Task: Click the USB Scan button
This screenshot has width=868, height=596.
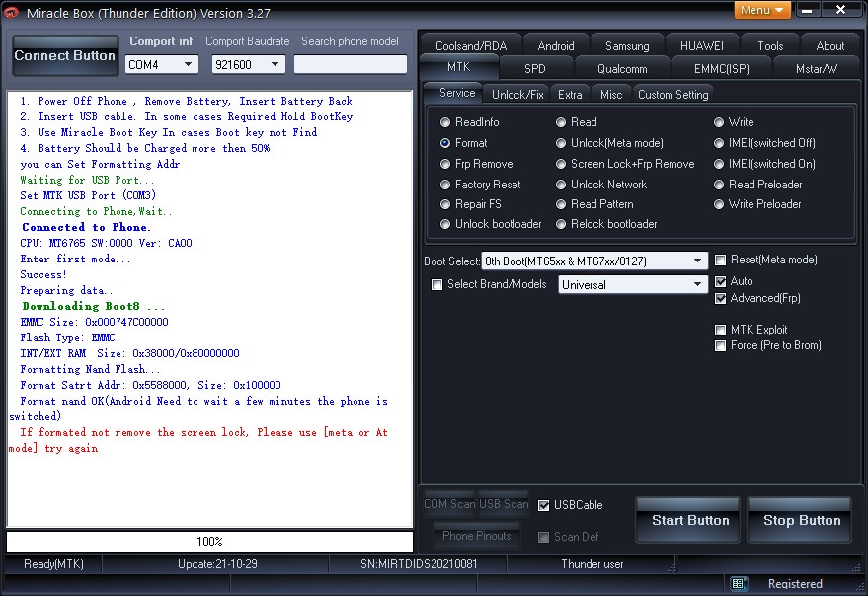Action: 504,504
